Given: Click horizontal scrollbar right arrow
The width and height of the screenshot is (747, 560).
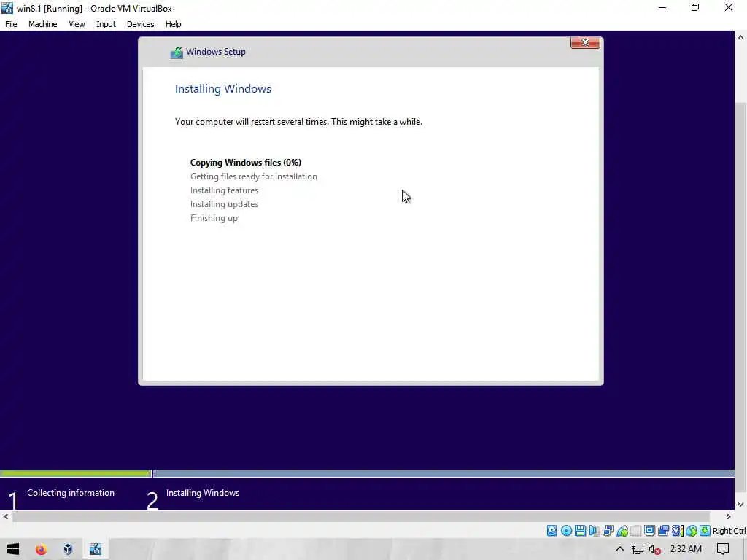Looking at the screenshot, I should [x=729, y=517].
